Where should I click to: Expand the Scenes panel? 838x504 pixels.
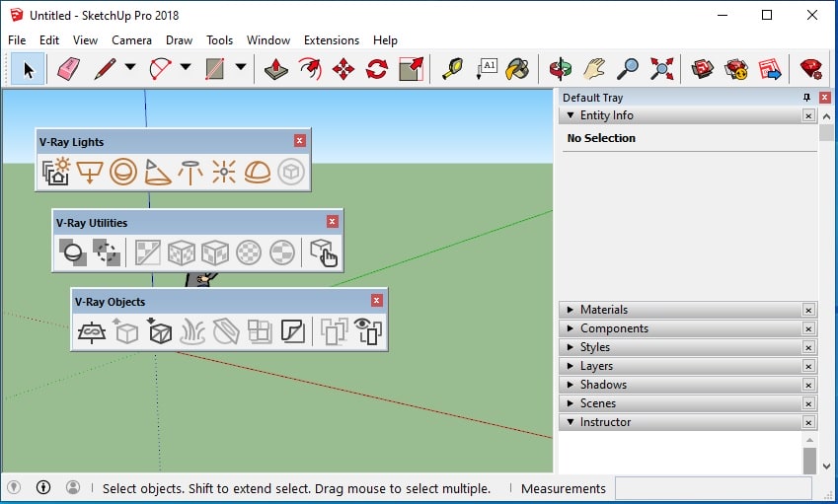(x=571, y=402)
